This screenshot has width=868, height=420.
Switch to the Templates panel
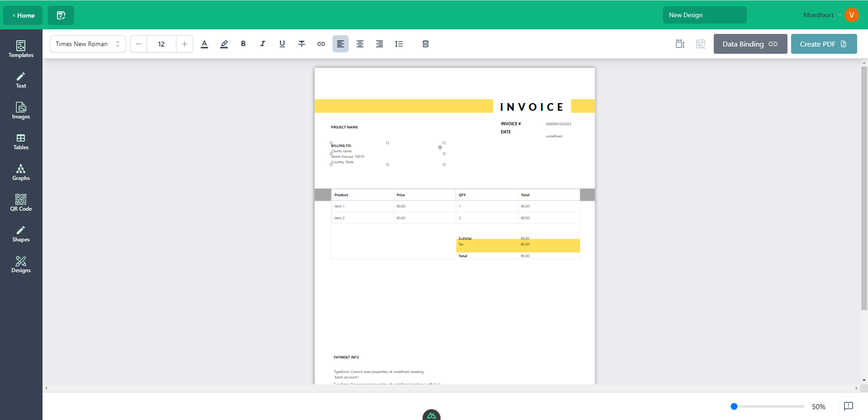point(20,49)
